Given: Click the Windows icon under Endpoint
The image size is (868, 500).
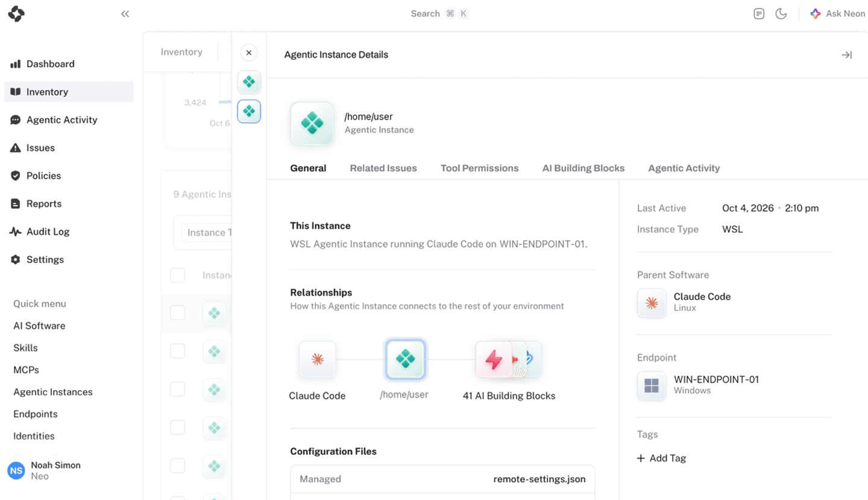Looking at the screenshot, I should point(652,386).
